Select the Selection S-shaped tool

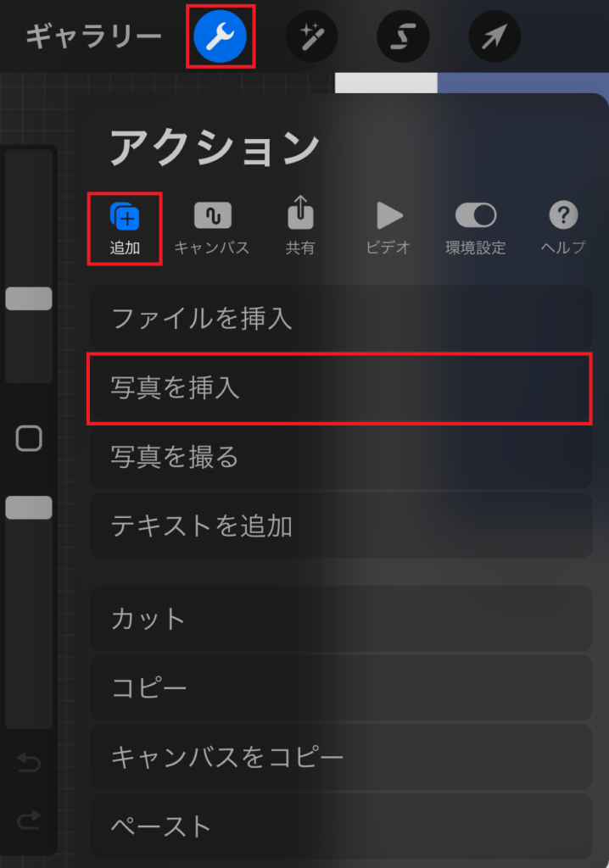click(x=403, y=36)
